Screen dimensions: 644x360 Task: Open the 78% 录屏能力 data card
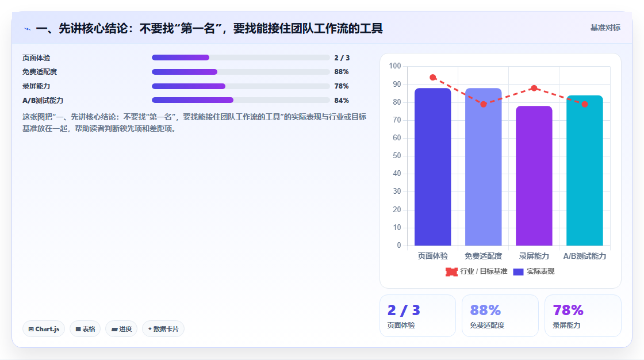tap(583, 316)
